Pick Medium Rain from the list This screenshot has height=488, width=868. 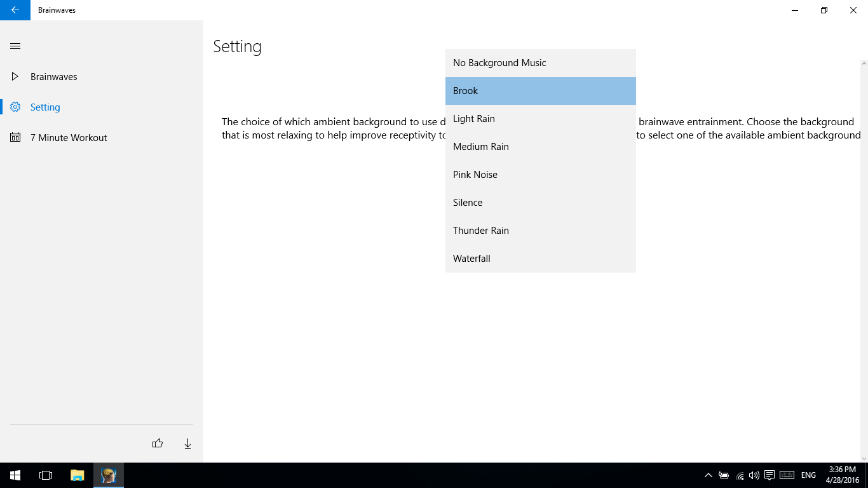tap(541, 147)
